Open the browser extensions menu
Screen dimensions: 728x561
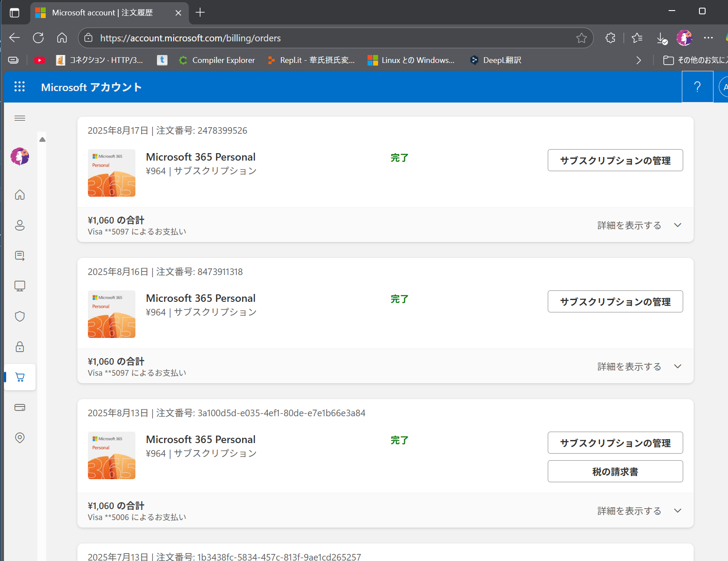coord(610,38)
